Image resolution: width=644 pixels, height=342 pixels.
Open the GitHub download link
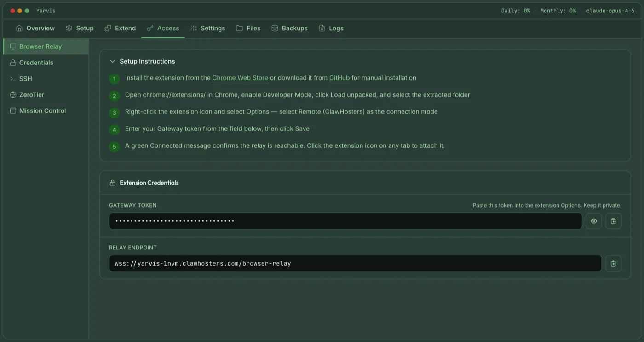point(339,78)
